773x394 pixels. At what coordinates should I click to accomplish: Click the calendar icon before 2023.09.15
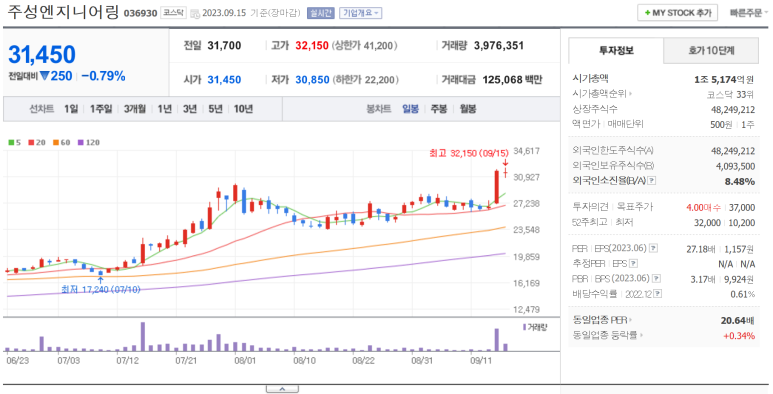click(195, 13)
